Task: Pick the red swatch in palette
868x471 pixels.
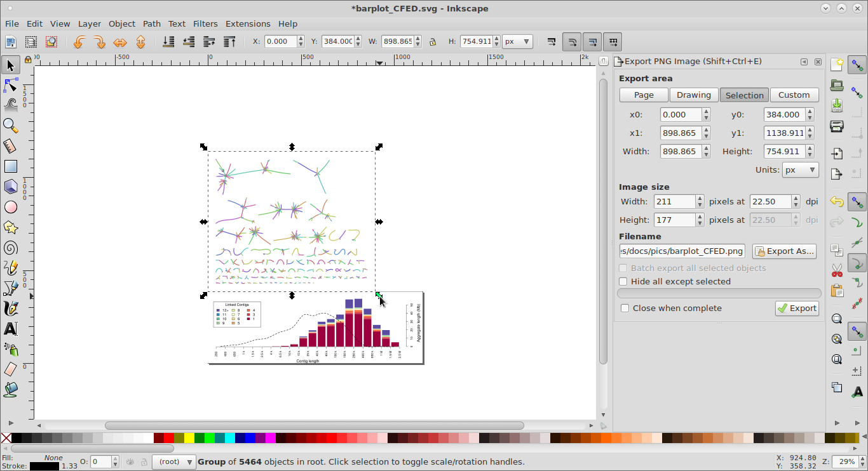Action: (x=169, y=438)
